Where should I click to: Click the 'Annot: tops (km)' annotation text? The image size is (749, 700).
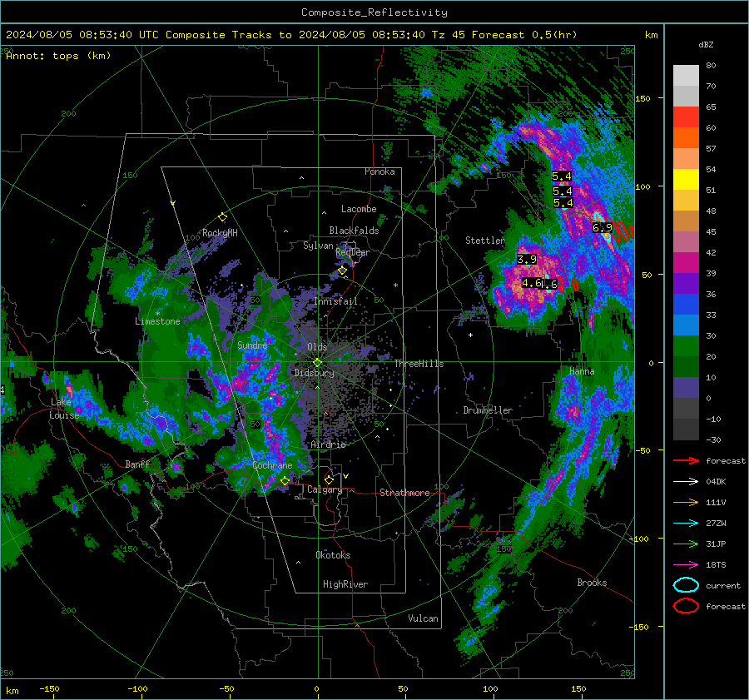point(58,56)
